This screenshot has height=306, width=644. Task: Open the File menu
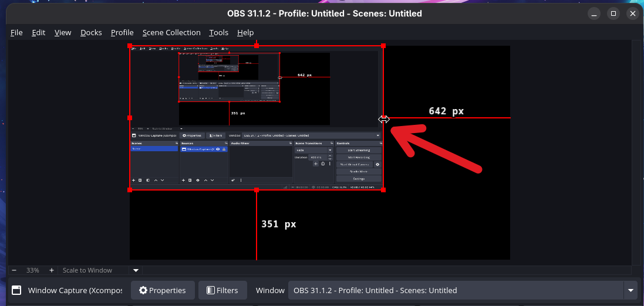coord(16,32)
